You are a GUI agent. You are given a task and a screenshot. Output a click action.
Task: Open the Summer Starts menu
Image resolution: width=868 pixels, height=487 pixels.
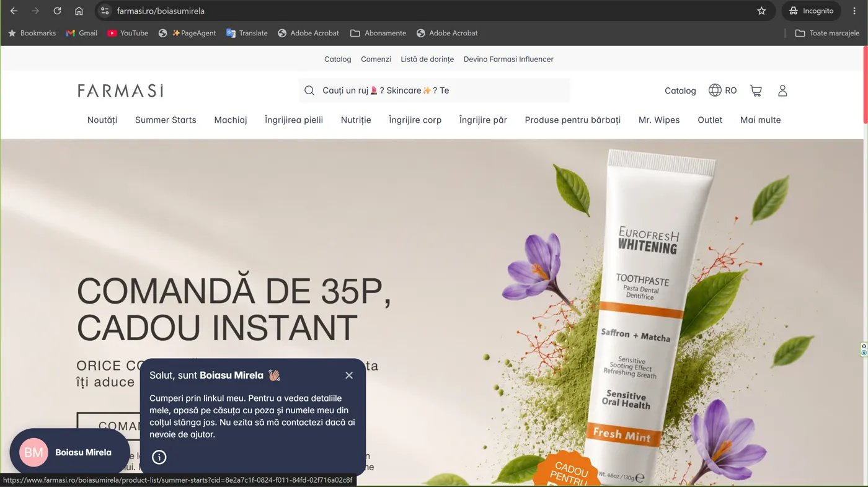tap(166, 120)
